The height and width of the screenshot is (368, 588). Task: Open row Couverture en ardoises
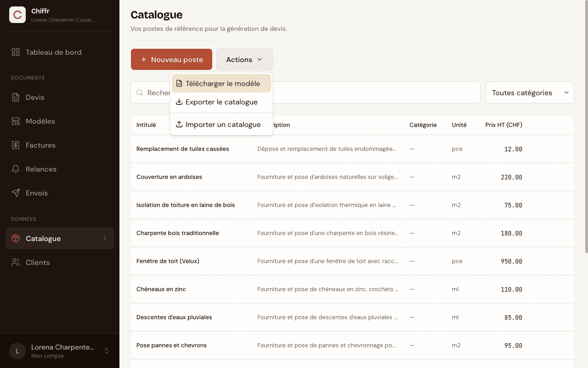pos(352,177)
